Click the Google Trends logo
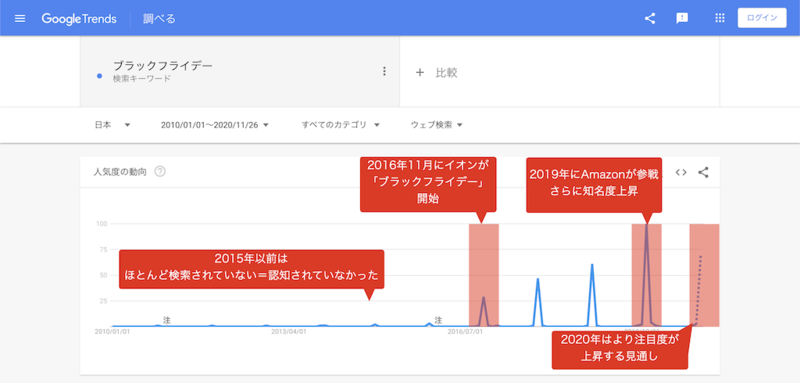Viewport: 800px width, 383px height. (79, 19)
